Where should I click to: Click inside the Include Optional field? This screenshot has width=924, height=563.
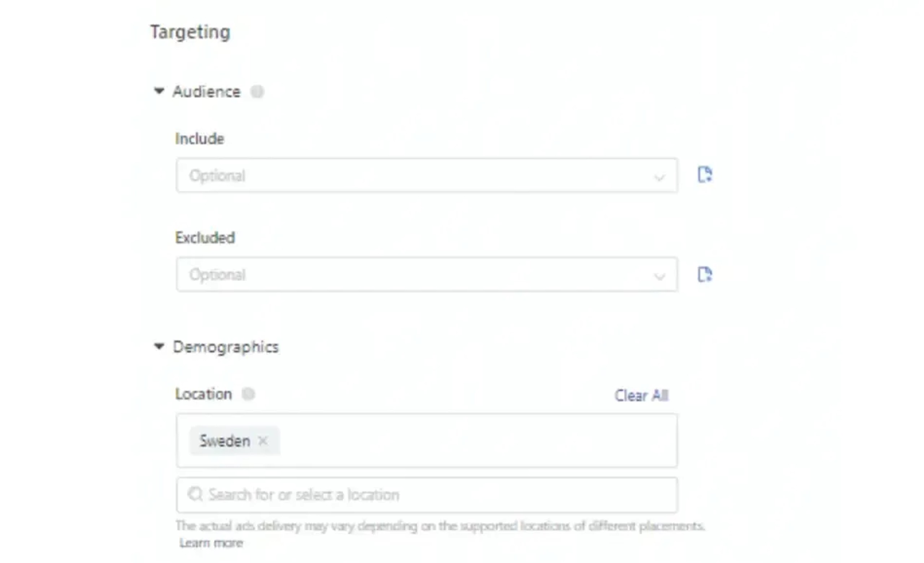click(x=427, y=176)
